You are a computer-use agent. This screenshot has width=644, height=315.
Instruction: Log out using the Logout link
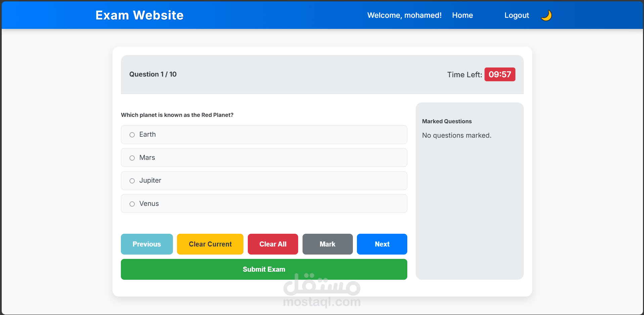pyautogui.click(x=516, y=15)
